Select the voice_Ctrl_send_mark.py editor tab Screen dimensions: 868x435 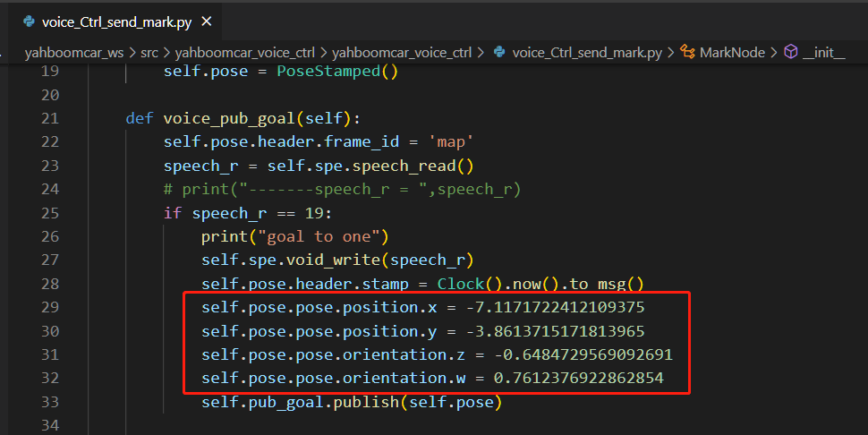(x=116, y=22)
